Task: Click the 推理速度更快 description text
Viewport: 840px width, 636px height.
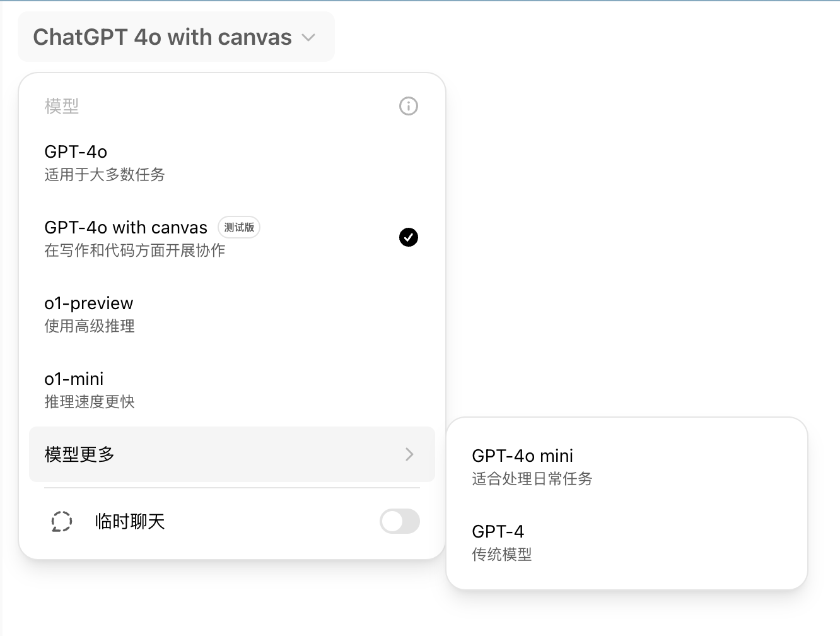Action: (90, 402)
